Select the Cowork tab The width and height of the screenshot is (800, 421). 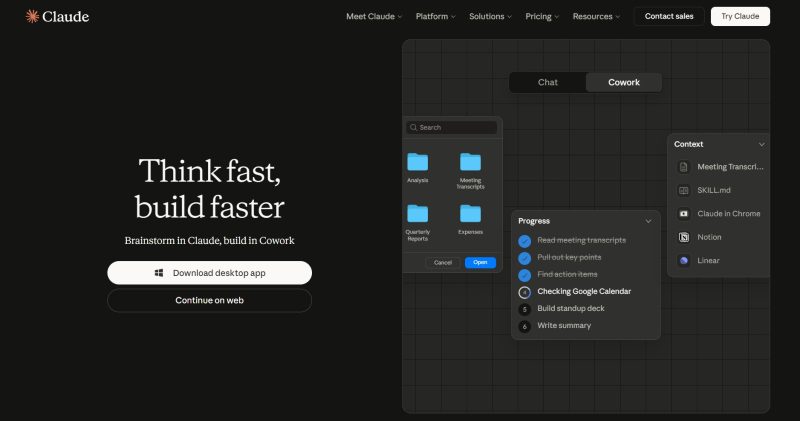click(x=624, y=82)
